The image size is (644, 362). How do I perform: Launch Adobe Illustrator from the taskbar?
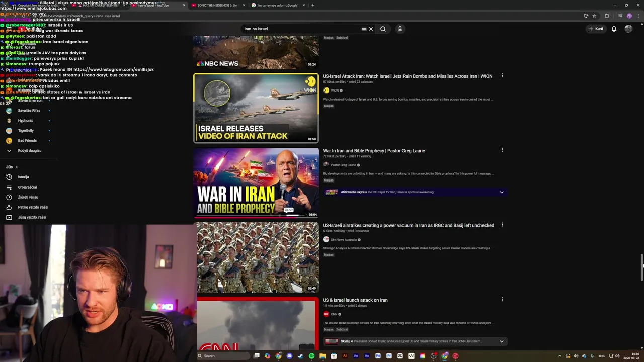[x=345, y=356]
